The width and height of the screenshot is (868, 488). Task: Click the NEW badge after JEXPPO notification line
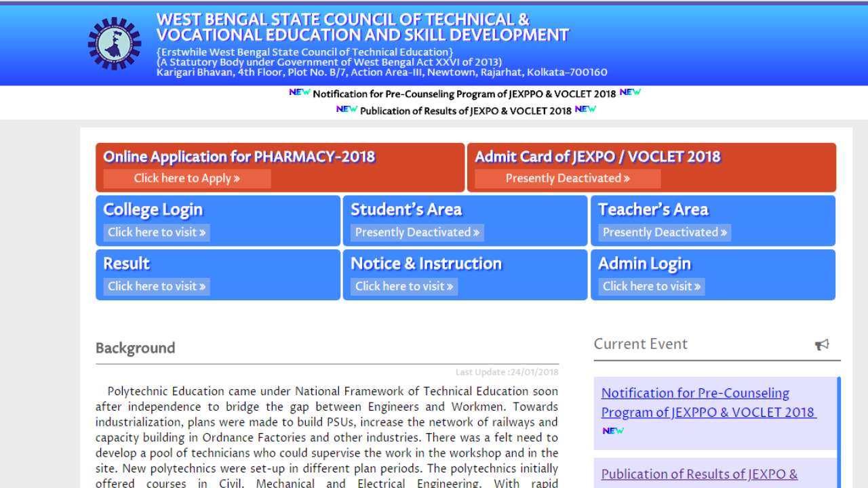pyautogui.click(x=629, y=92)
